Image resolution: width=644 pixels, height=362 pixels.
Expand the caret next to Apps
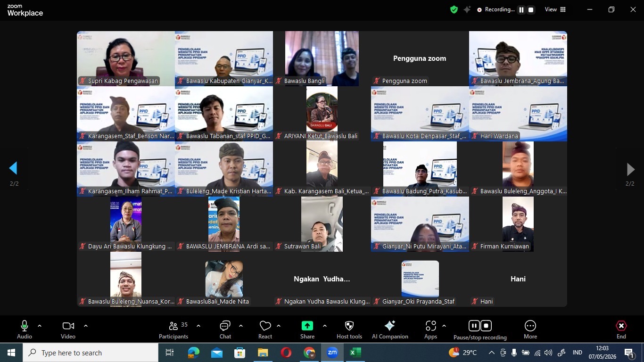click(444, 326)
